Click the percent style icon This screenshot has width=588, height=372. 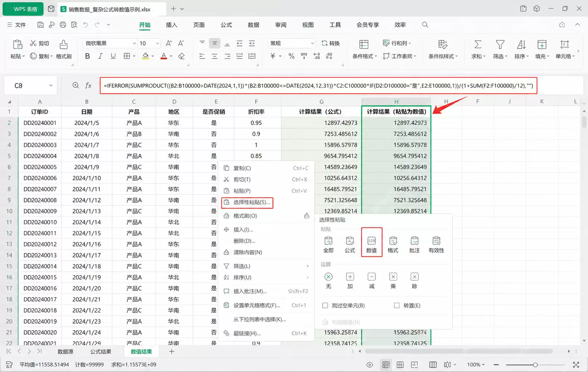291,56
